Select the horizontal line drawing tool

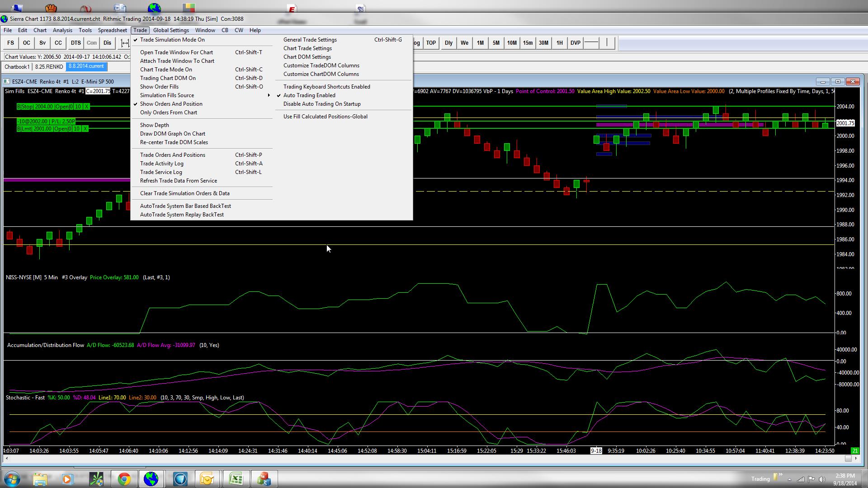(591, 43)
